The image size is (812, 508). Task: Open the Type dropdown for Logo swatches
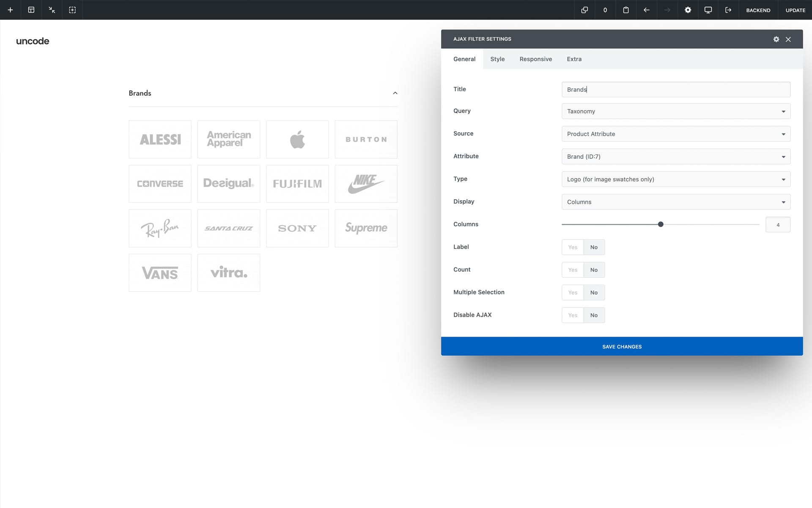[675, 179]
